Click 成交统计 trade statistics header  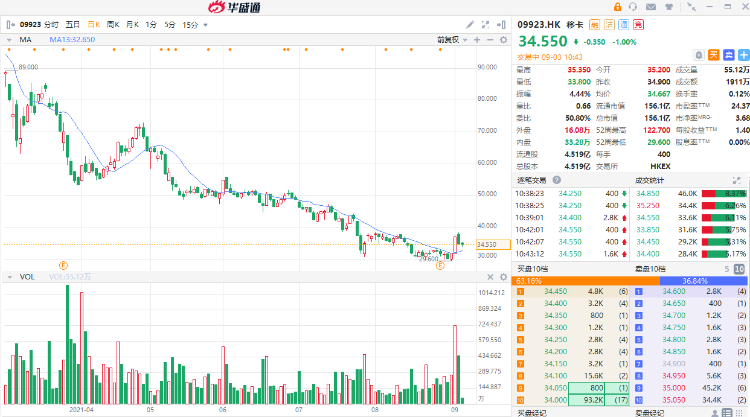coord(650,180)
